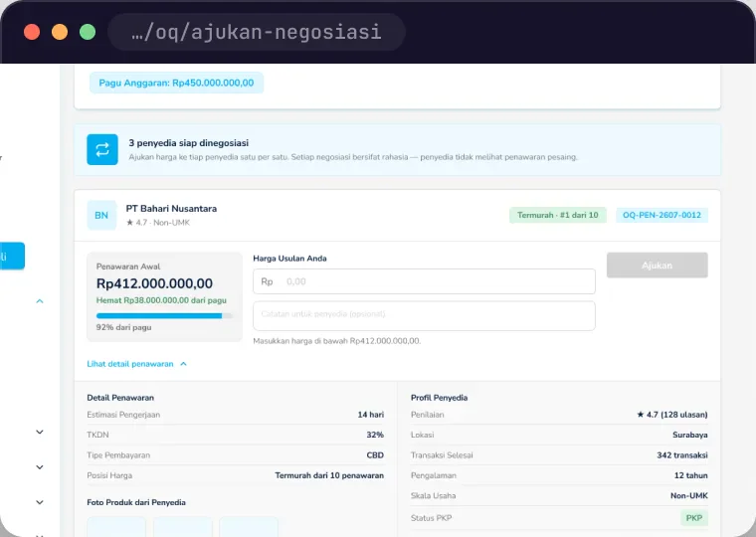Click the PT Bahari Nusantara supplier name
This screenshot has width=756, height=537.
171,209
